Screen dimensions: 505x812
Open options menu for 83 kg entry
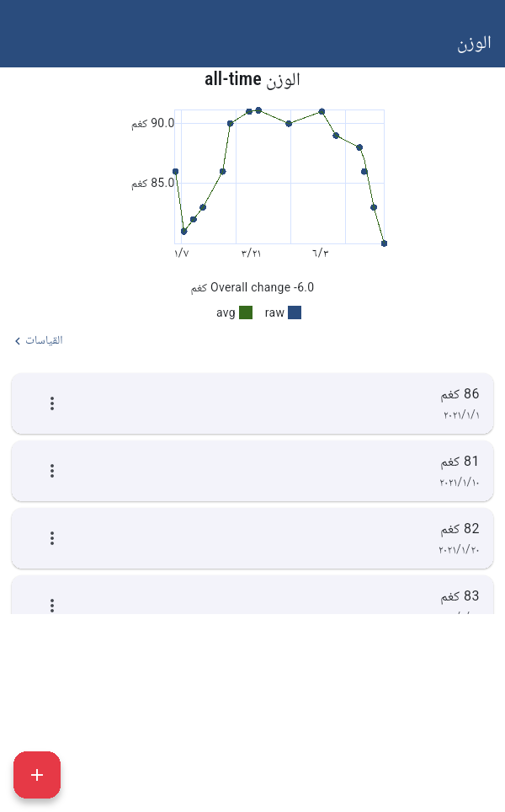coord(51,605)
